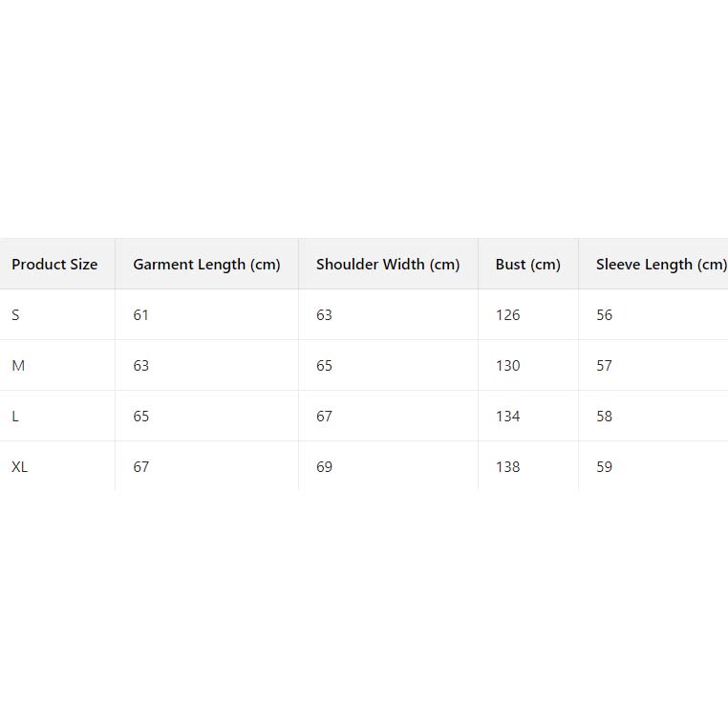Click the Bust (cm) column header
The image size is (728, 728).
pyautogui.click(x=527, y=265)
